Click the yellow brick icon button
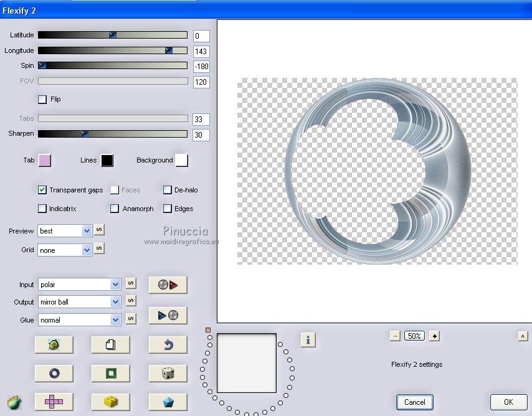 tap(111, 402)
